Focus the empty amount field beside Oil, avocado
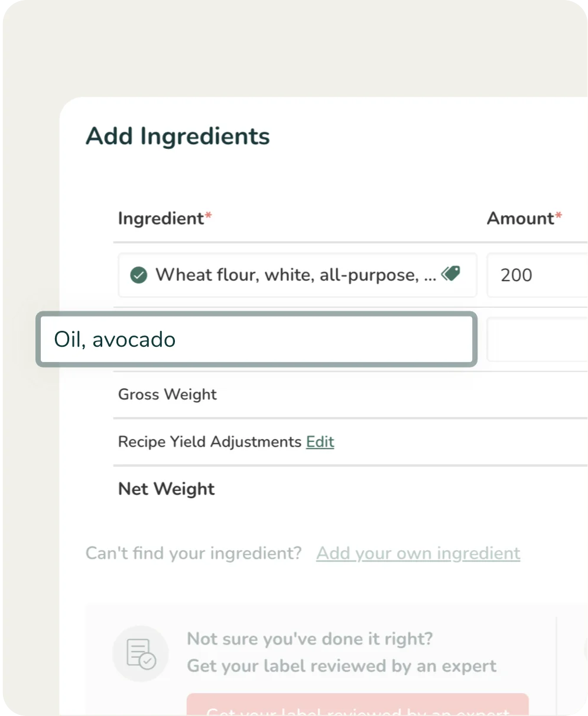This screenshot has width=588, height=716. 537,340
